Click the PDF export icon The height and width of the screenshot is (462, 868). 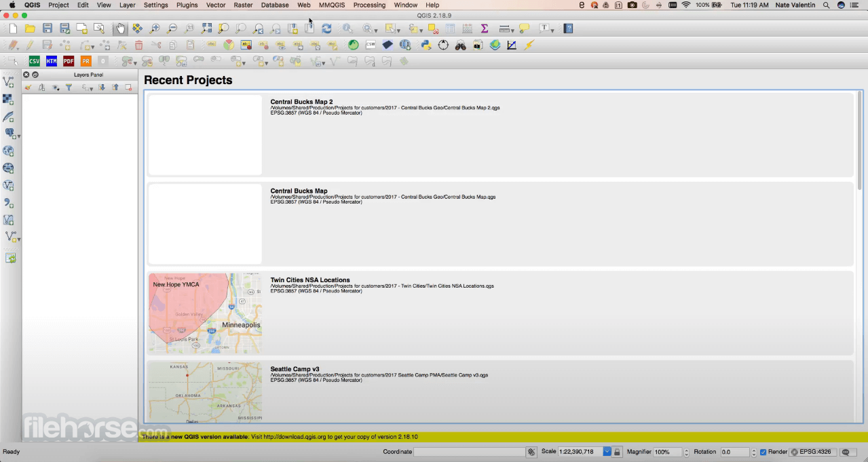coord(69,61)
